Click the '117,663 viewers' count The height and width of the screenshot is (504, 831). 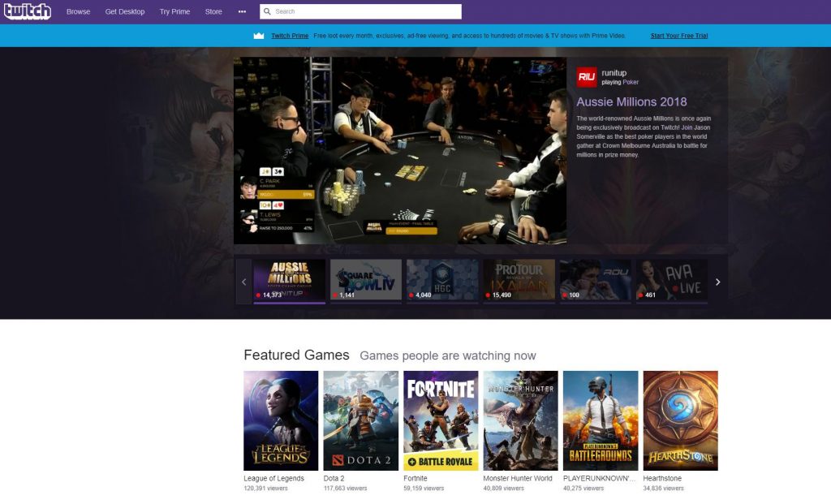(345, 488)
